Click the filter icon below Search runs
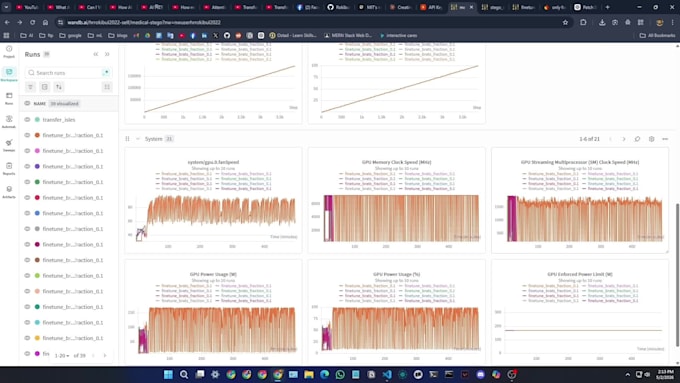680x383 pixels. point(30,87)
